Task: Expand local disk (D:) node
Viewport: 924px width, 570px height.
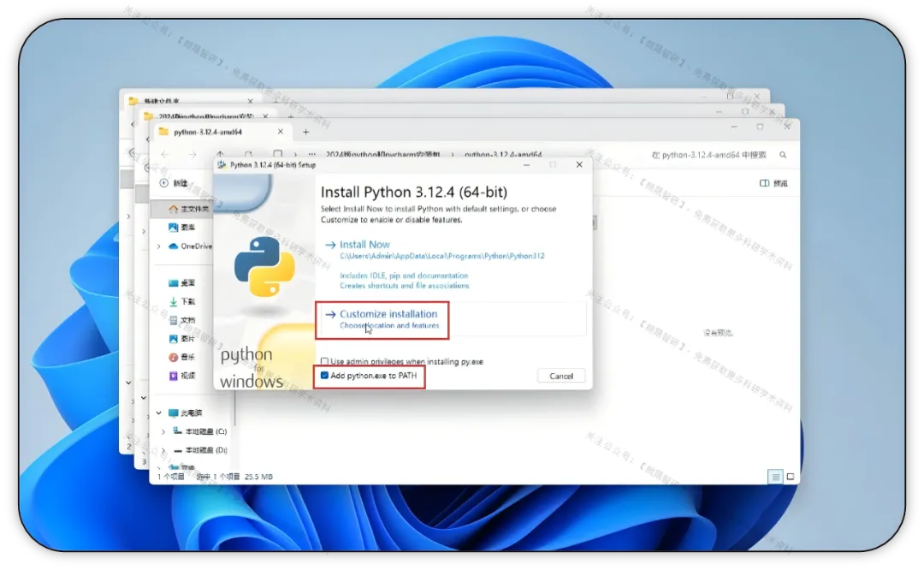Action: pyautogui.click(x=163, y=449)
